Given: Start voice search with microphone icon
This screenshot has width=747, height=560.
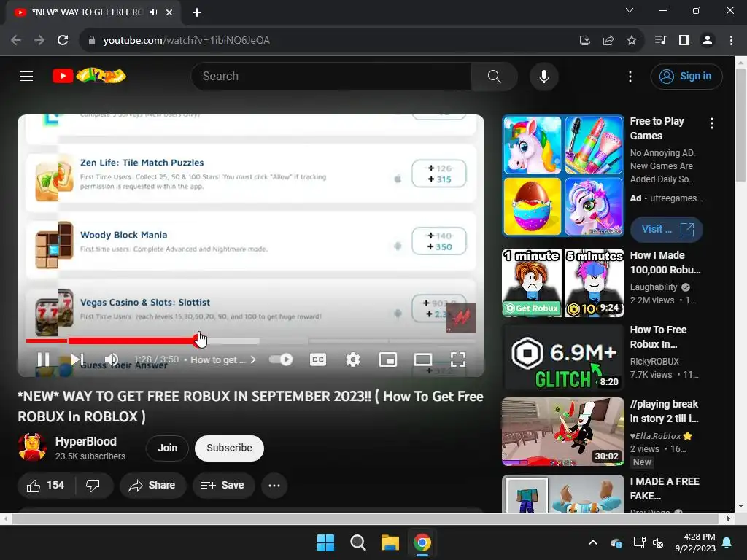Looking at the screenshot, I should click(x=543, y=76).
